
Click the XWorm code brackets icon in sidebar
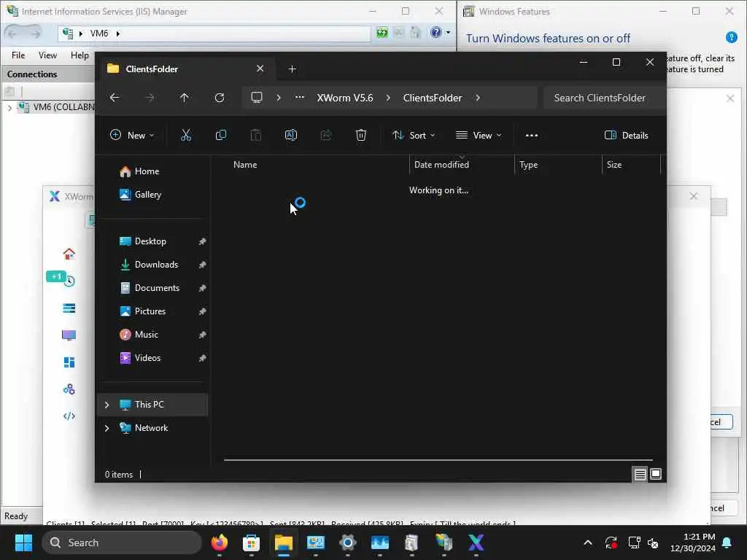tap(69, 416)
